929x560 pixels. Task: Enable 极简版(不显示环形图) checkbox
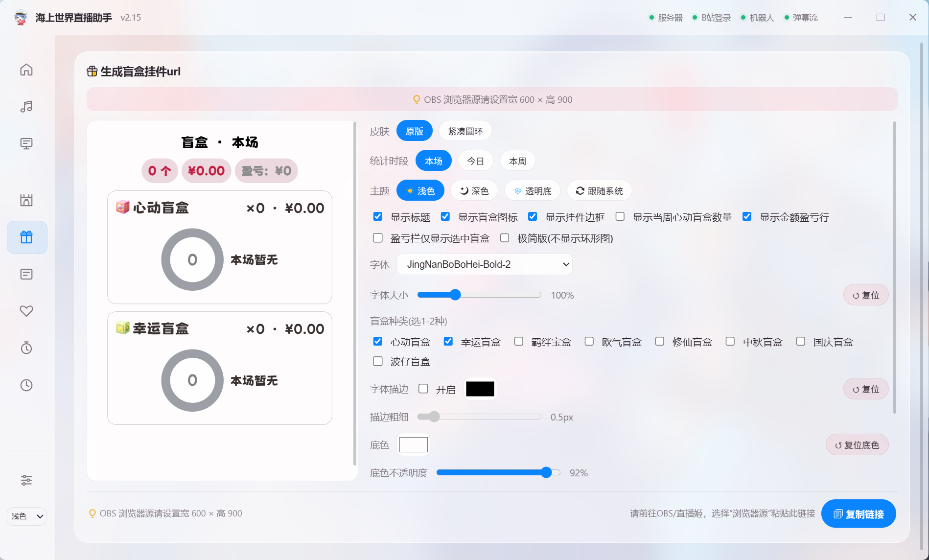tap(505, 238)
